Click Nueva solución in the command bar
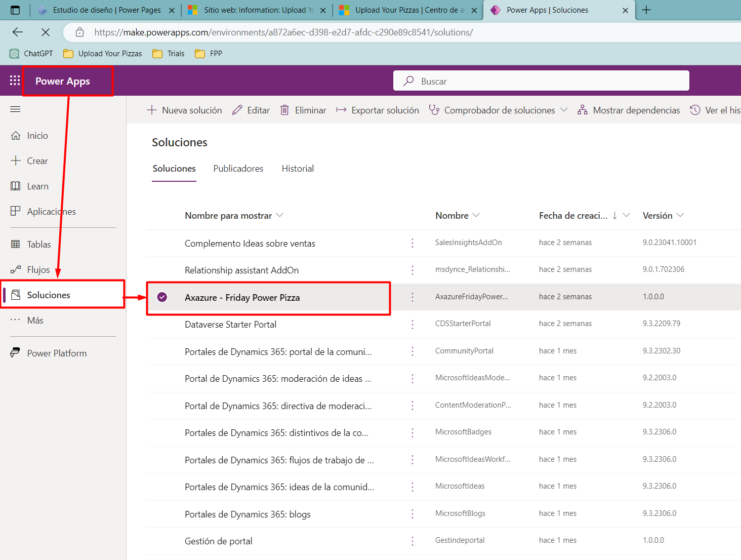 (x=184, y=110)
